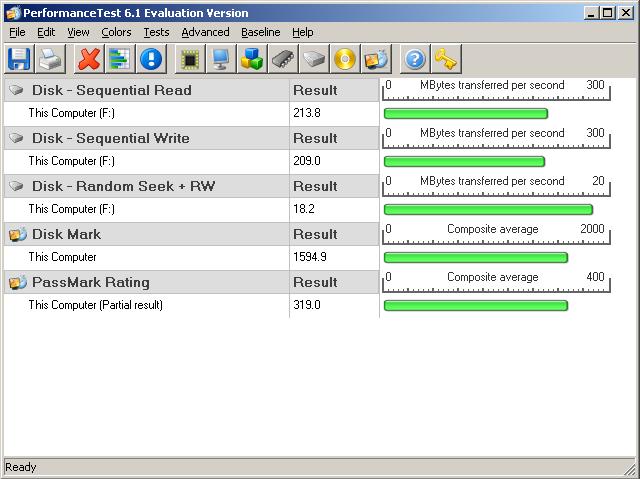This screenshot has width=640, height=479.
Task: Open the Colors menu
Action: 116,32
